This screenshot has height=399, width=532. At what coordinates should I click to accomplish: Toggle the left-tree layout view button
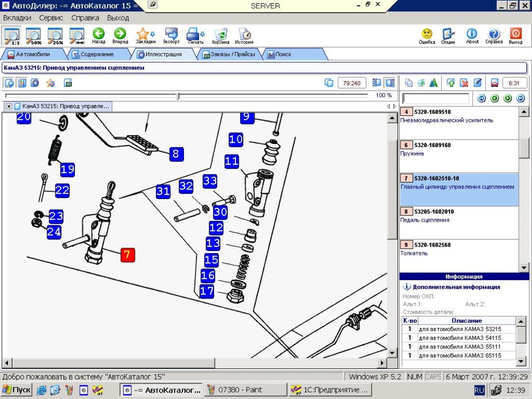click(x=377, y=83)
